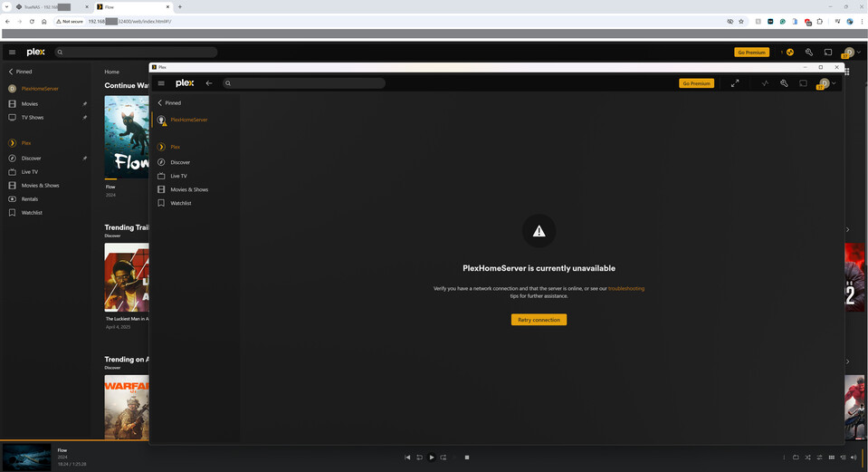This screenshot has width=868, height=472.
Task: Open TV Shows library in the browser sidebar
Action: coord(32,118)
